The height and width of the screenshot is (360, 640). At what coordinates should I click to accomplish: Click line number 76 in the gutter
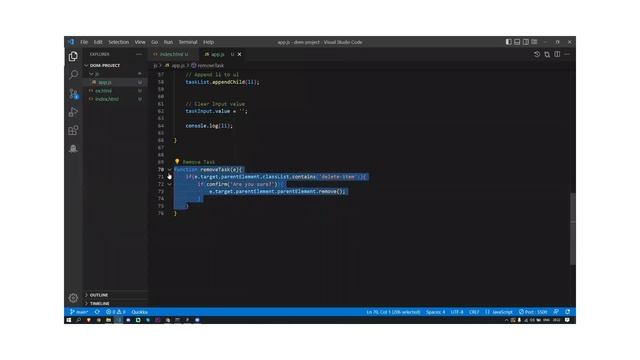pyautogui.click(x=161, y=213)
